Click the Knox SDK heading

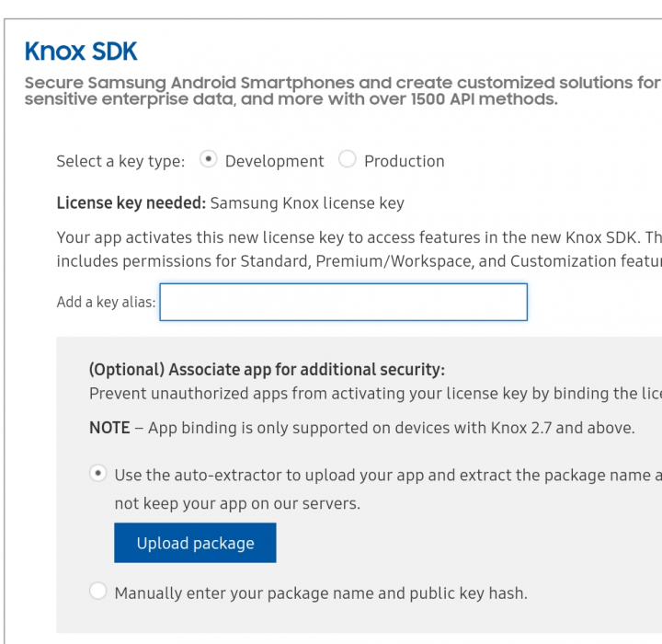click(81, 52)
